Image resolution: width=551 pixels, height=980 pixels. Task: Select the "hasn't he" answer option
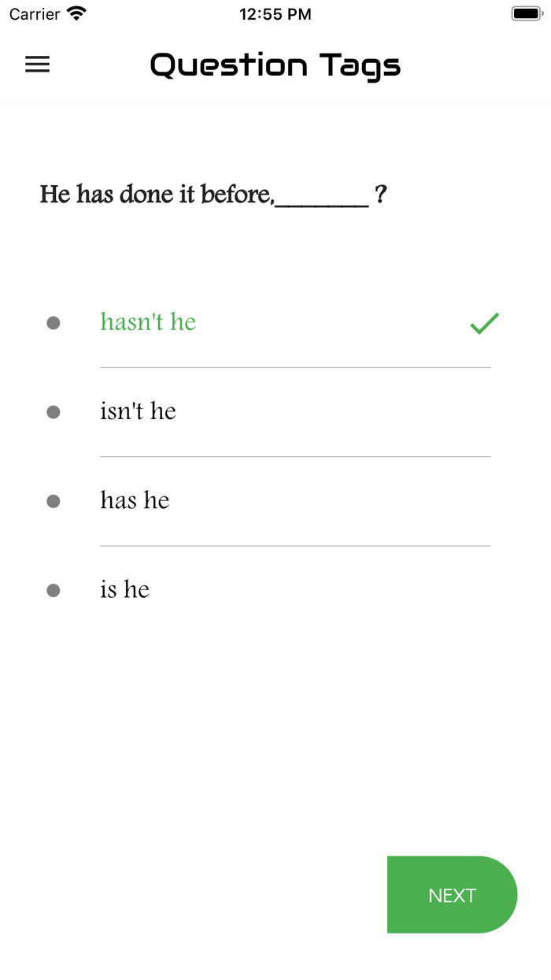click(x=148, y=323)
